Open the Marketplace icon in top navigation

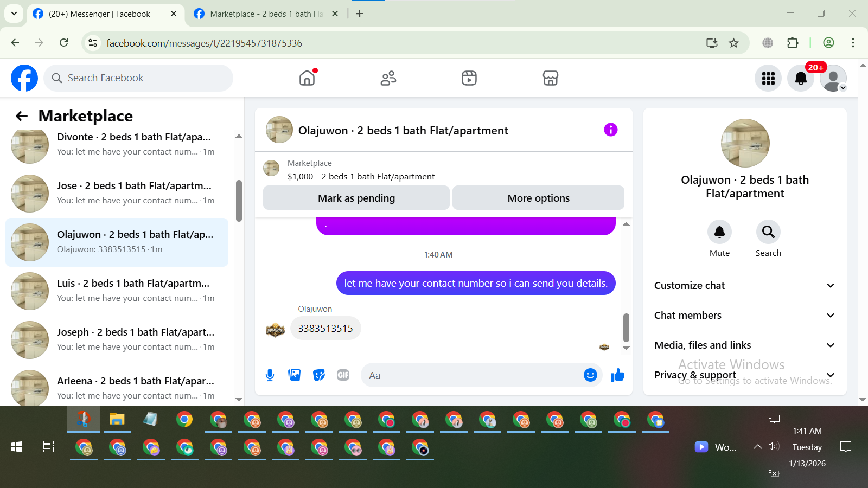(x=551, y=78)
